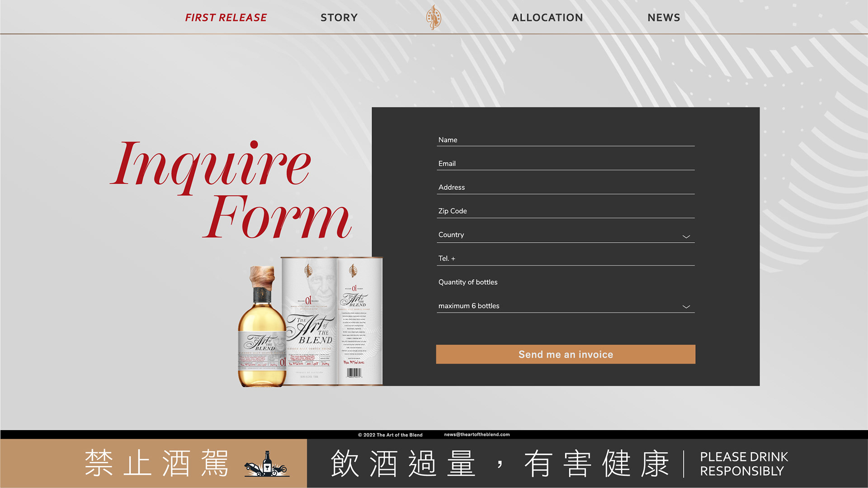Click the Inquire Form heading

click(x=231, y=189)
